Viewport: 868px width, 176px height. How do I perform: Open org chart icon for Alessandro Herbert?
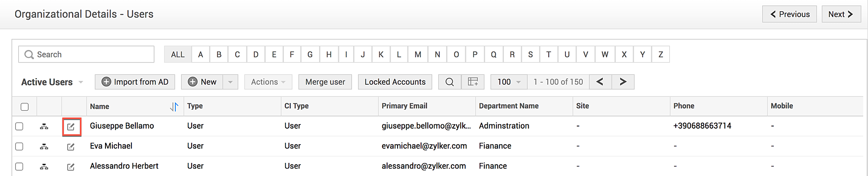coord(44,167)
